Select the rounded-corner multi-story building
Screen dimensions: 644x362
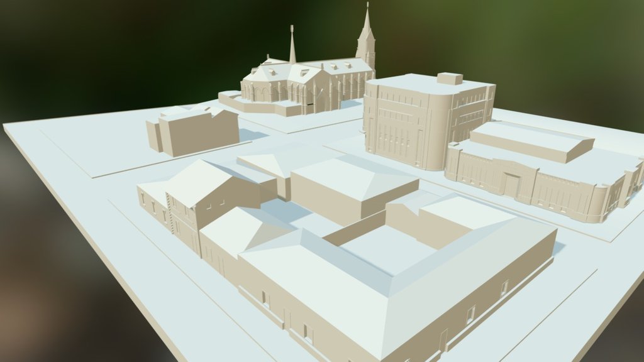coord(429,121)
